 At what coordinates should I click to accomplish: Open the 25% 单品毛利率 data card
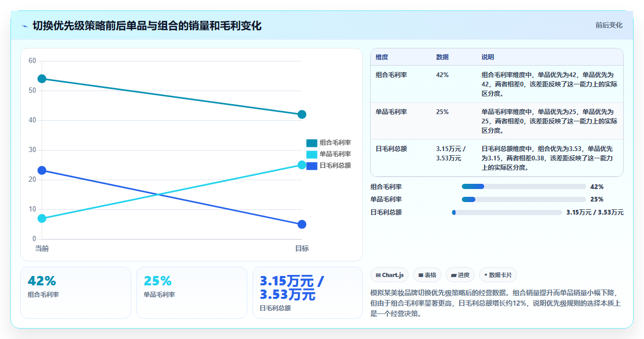192,293
